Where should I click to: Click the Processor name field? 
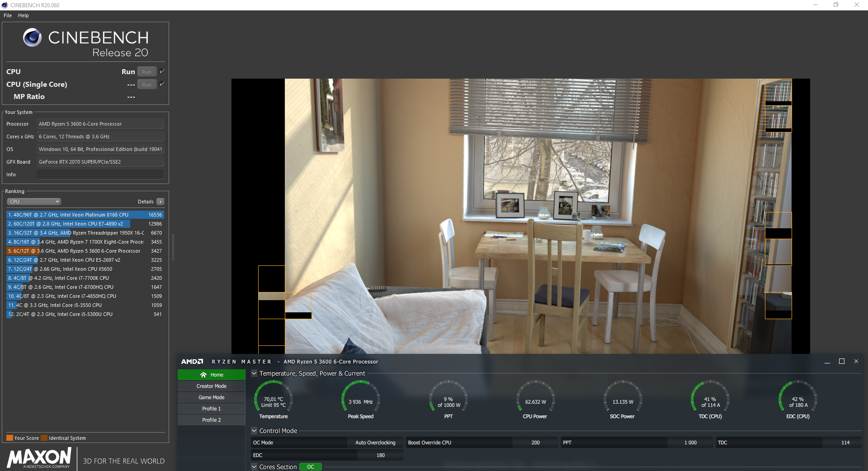click(x=100, y=124)
